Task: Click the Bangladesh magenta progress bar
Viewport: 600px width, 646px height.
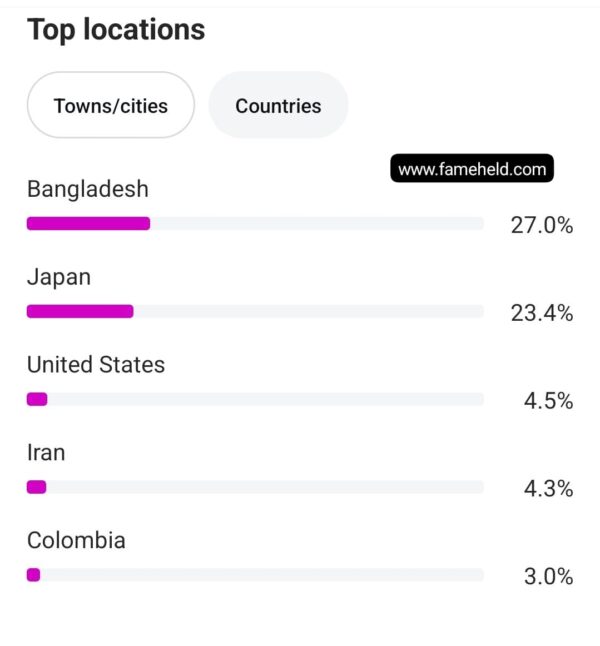Action: [x=88, y=223]
